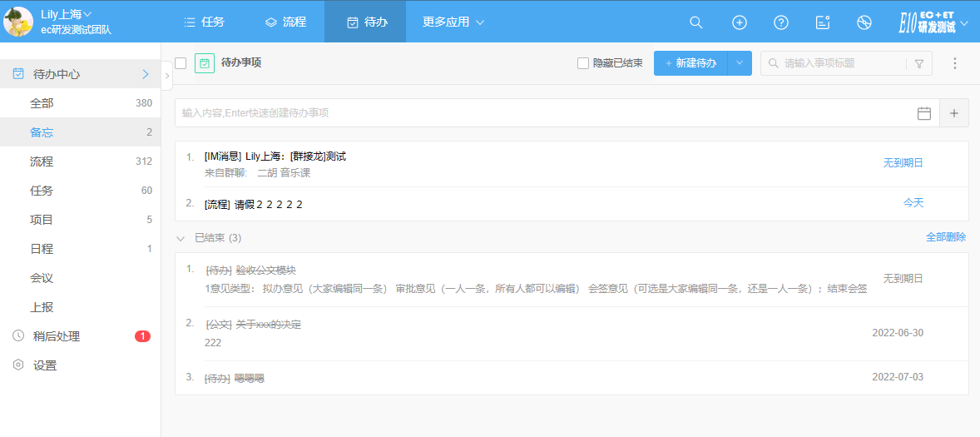980x437 pixels.
Task: Toggle the 隐藏已结束 checkbox
Action: click(583, 63)
